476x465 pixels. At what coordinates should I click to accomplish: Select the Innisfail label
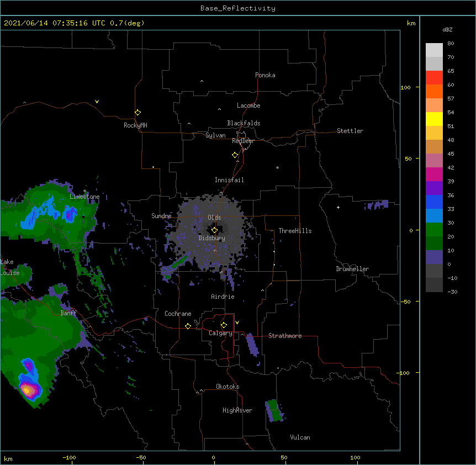click(229, 180)
